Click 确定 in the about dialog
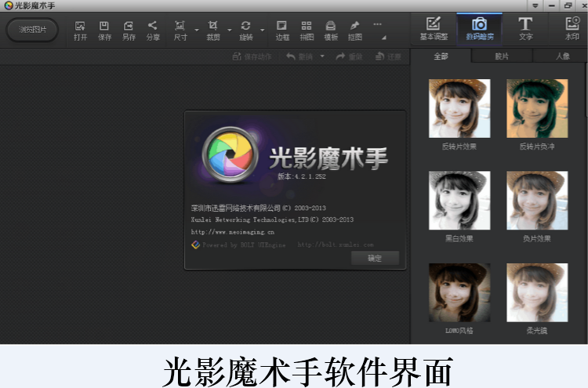The width and height of the screenshot is (588, 388). point(375,258)
